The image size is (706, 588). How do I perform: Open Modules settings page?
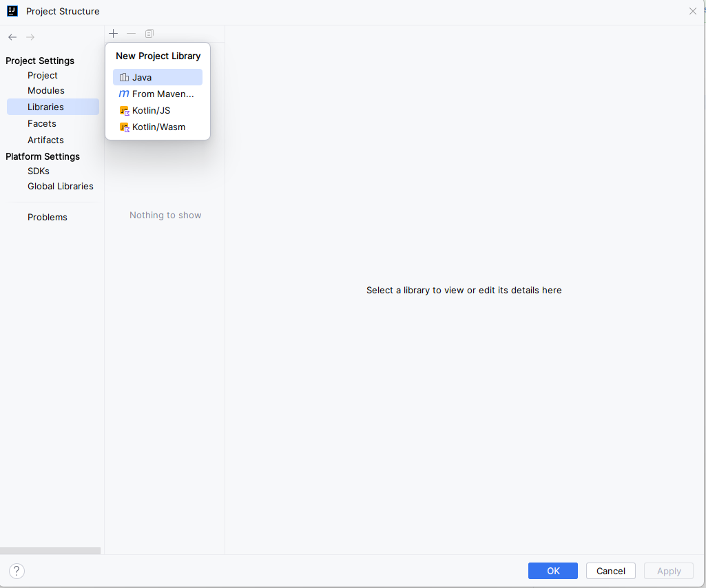coord(46,90)
